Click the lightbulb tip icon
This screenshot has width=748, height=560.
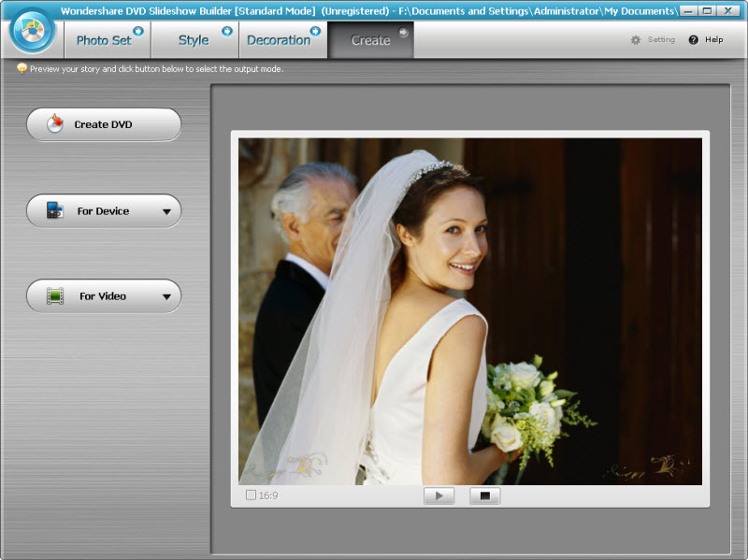pyautogui.click(x=22, y=69)
